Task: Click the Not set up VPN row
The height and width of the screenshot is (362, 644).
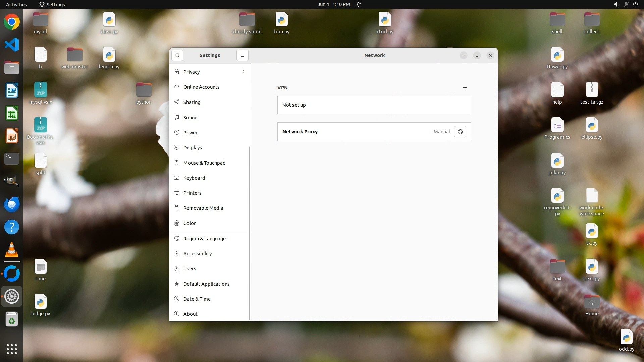Action: click(x=374, y=105)
